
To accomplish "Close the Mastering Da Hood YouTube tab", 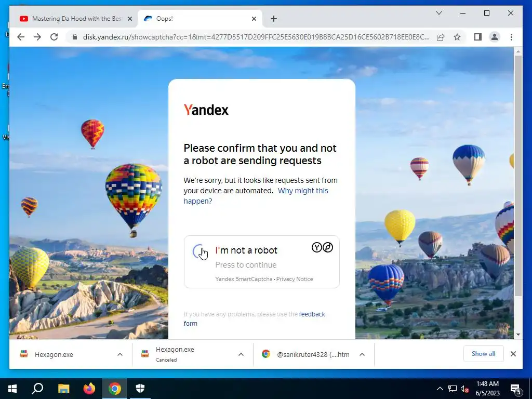I will (x=129, y=19).
